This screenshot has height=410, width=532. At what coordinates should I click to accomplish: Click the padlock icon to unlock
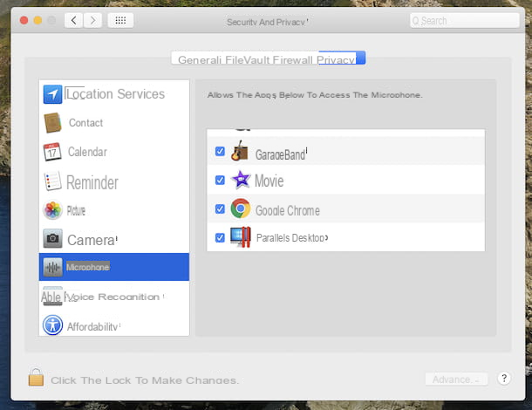36,378
